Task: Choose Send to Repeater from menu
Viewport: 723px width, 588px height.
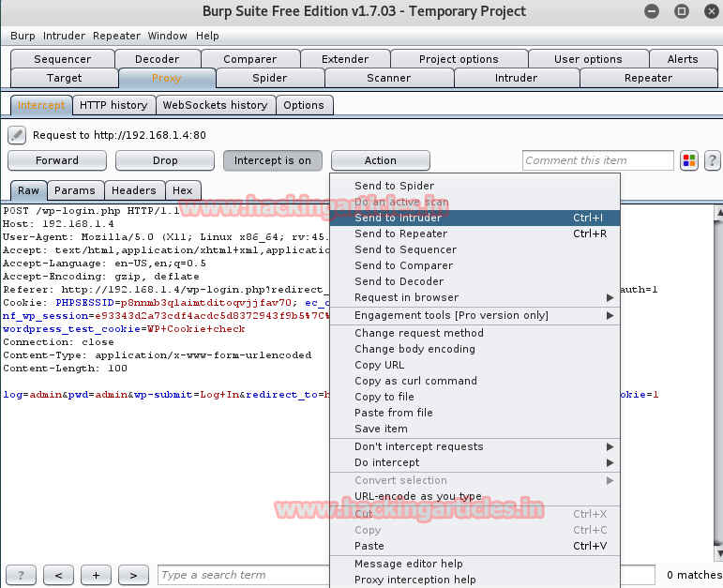Action: click(474, 234)
